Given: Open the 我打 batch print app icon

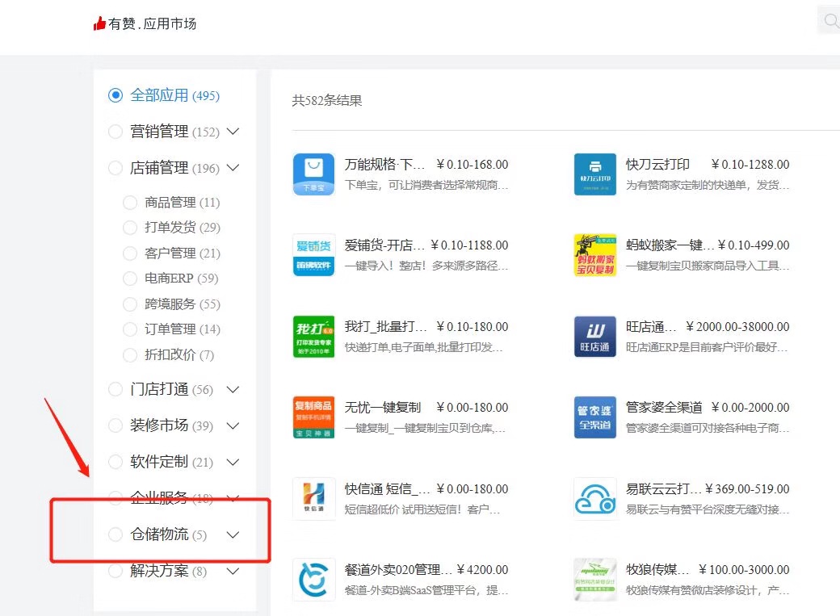Looking at the screenshot, I should pos(314,337).
